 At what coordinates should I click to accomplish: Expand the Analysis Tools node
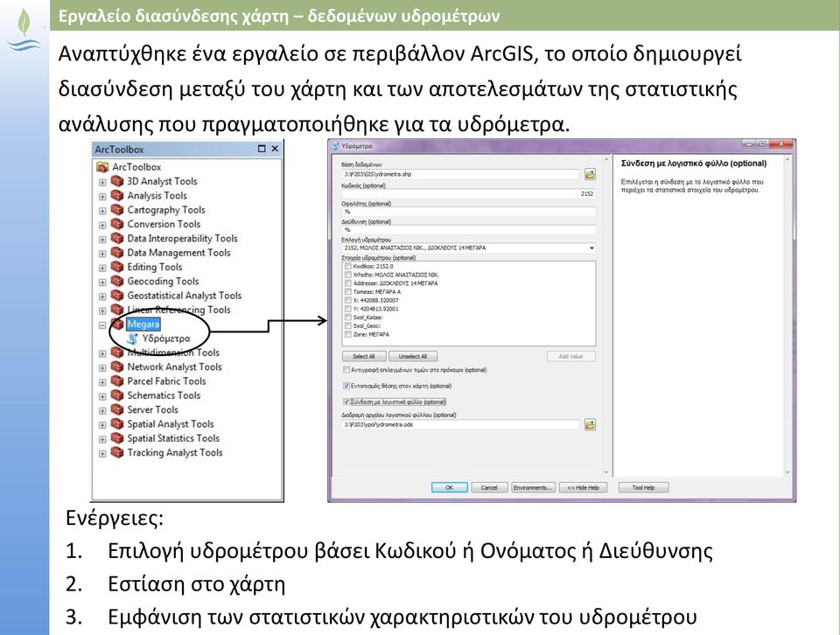102,197
